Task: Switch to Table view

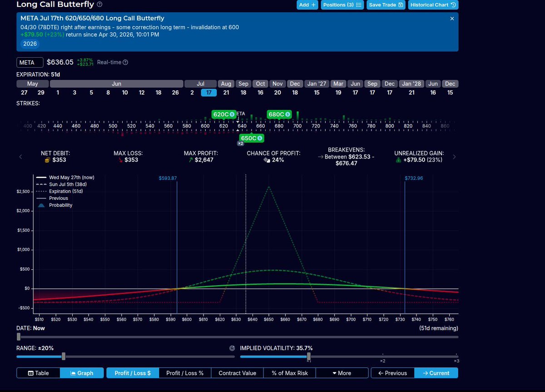Action: click(39, 373)
